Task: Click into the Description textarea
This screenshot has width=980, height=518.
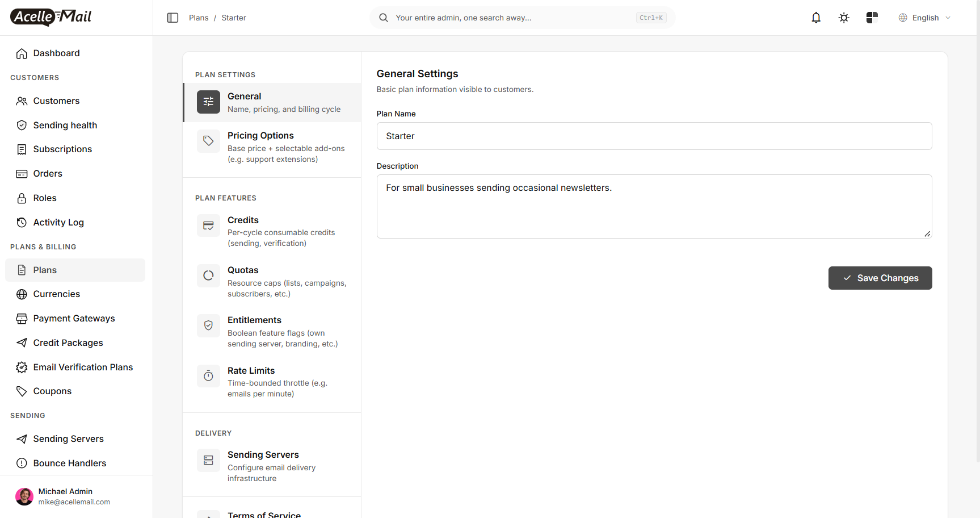Action: click(654, 207)
